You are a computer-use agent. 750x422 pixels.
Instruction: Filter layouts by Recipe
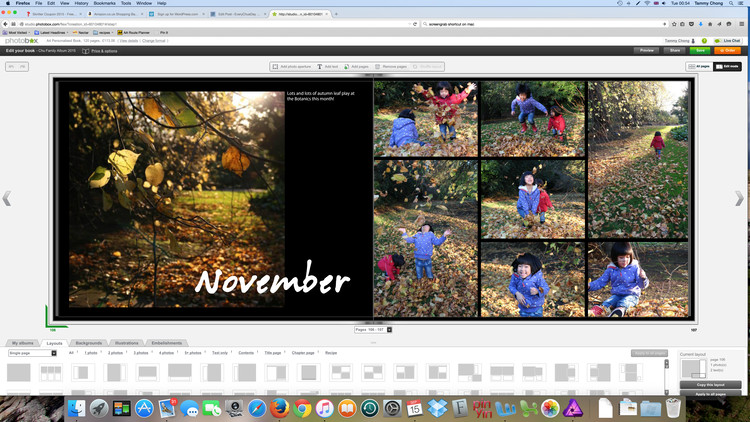coord(331,353)
